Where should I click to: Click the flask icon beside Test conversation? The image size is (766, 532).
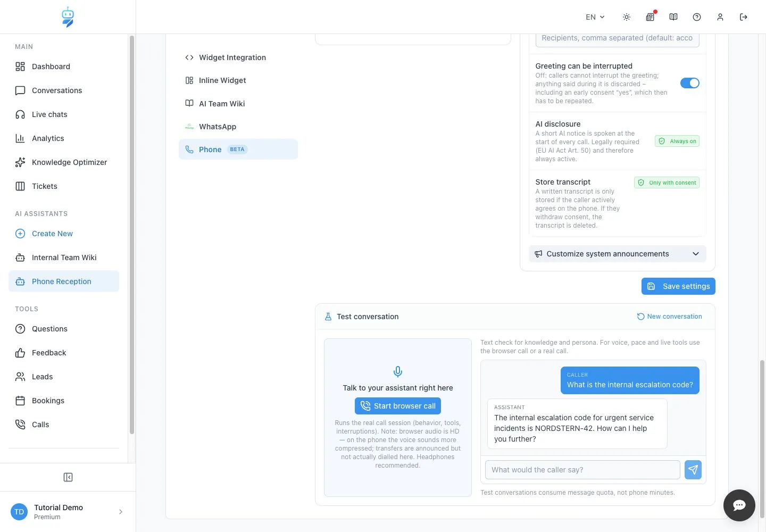[328, 317]
